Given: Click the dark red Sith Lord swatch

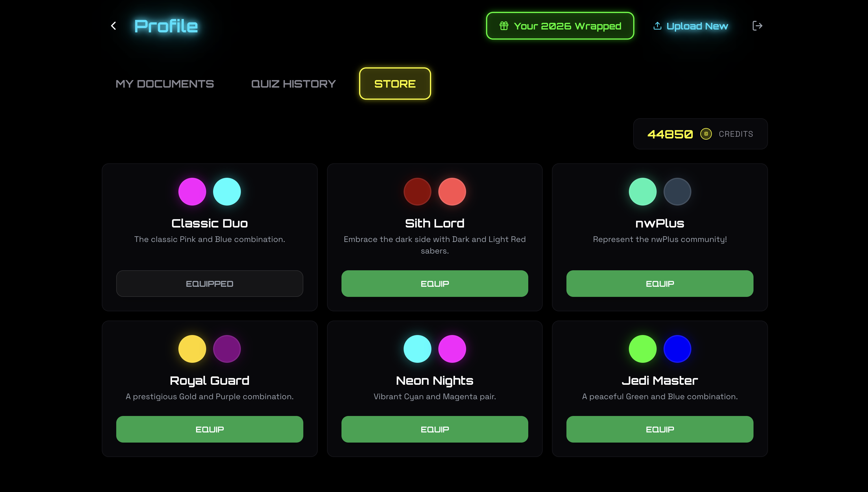Looking at the screenshot, I should (417, 192).
